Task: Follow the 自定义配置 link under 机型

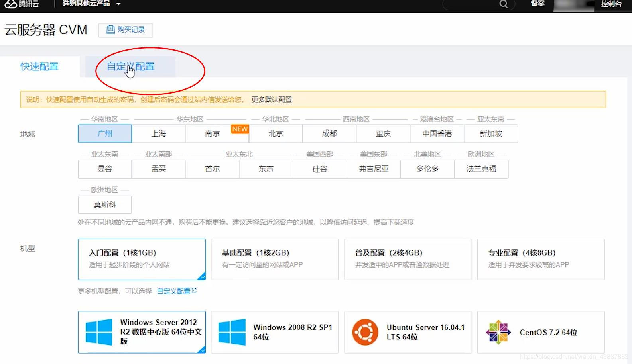Action: click(x=174, y=291)
